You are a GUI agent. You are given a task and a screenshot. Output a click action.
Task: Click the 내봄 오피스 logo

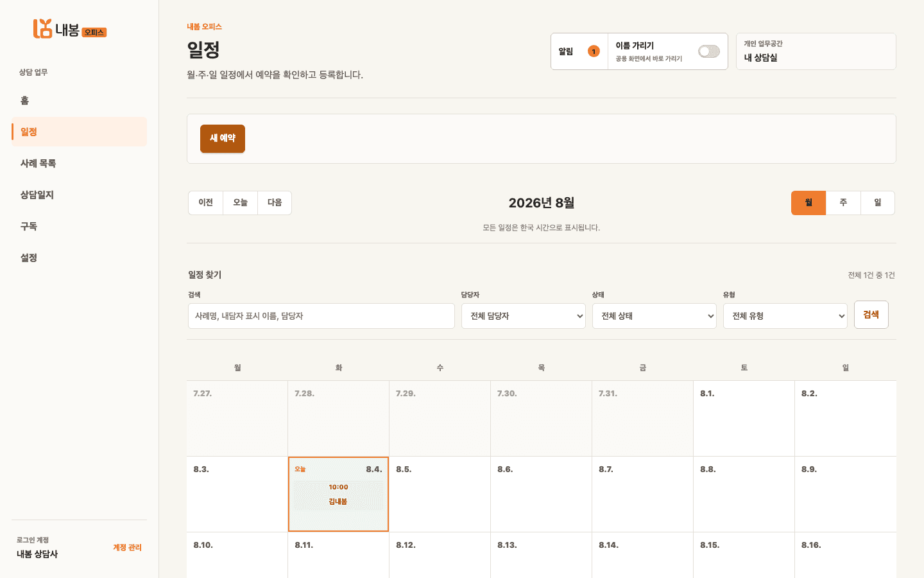(70, 29)
